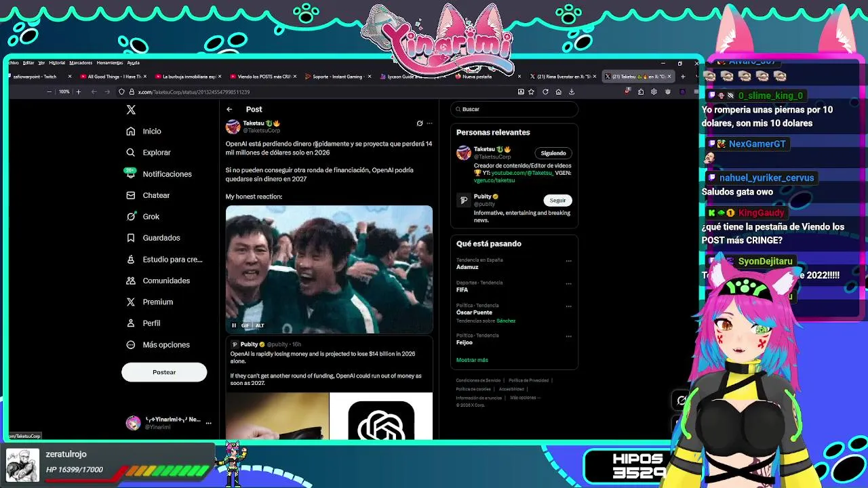The image size is (868, 488).
Task: Click Mostrar más under trends
Action: tap(472, 360)
